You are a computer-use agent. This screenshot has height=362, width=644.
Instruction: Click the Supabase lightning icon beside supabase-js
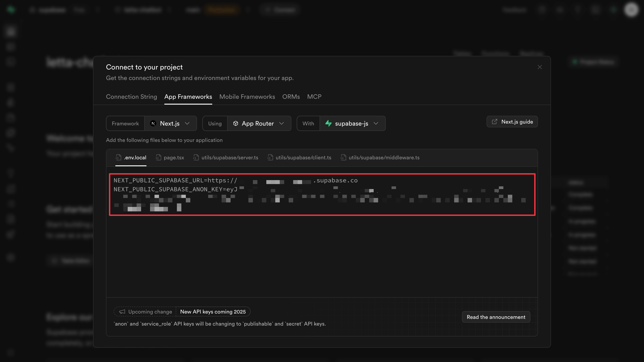tap(328, 123)
